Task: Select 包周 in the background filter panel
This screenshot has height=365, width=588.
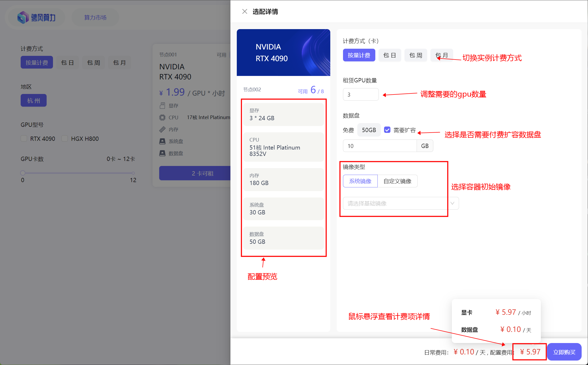Action: pyautogui.click(x=93, y=62)
